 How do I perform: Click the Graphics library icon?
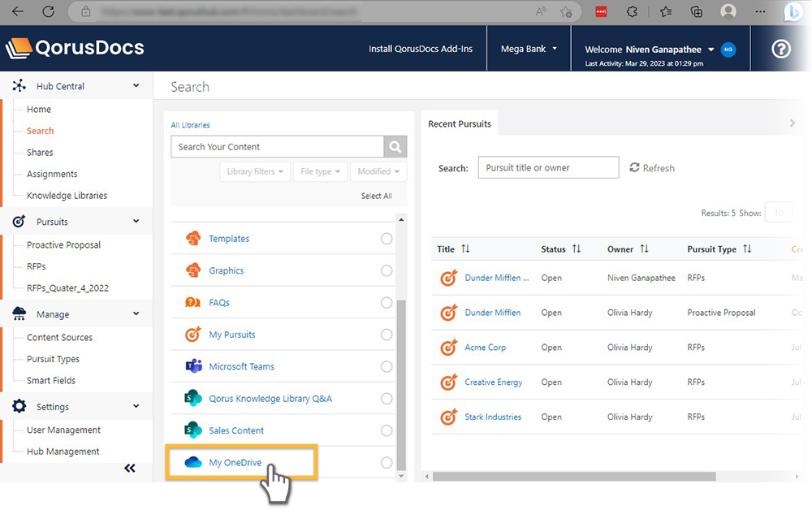193,270
